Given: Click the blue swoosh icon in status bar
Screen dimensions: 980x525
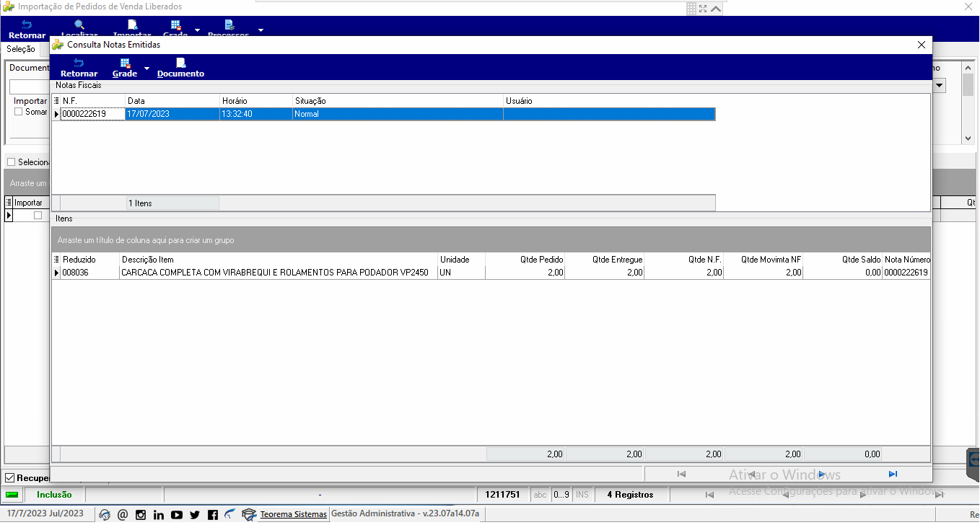Looking at the screenshot, I should (x=230, y=514).
